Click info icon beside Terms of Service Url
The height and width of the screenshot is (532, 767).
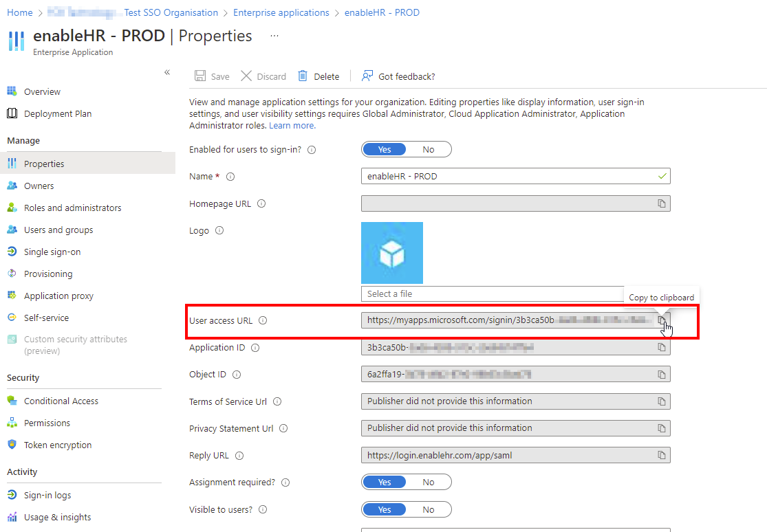coord(277,401)
